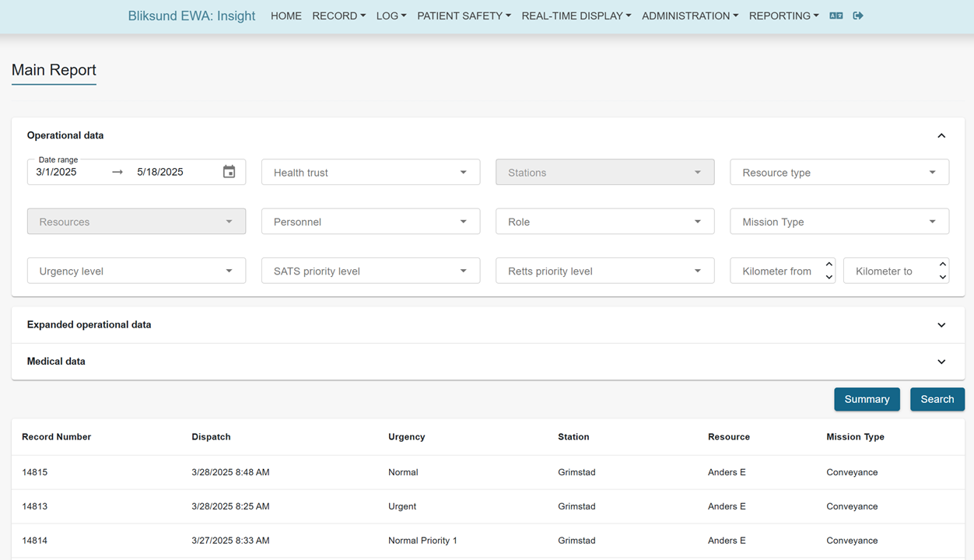
Task: Open the Personnel dropdown
Action: tap(370, 222)
